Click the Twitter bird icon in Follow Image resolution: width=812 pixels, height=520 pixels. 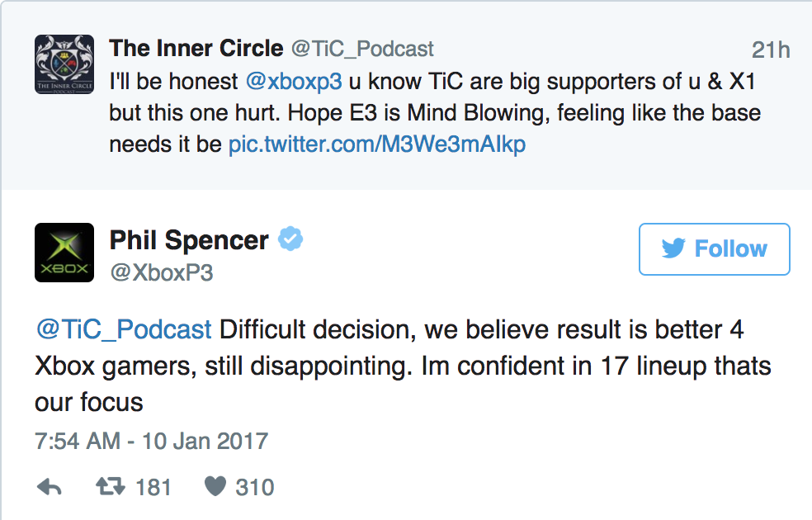[x=673, y=249]
